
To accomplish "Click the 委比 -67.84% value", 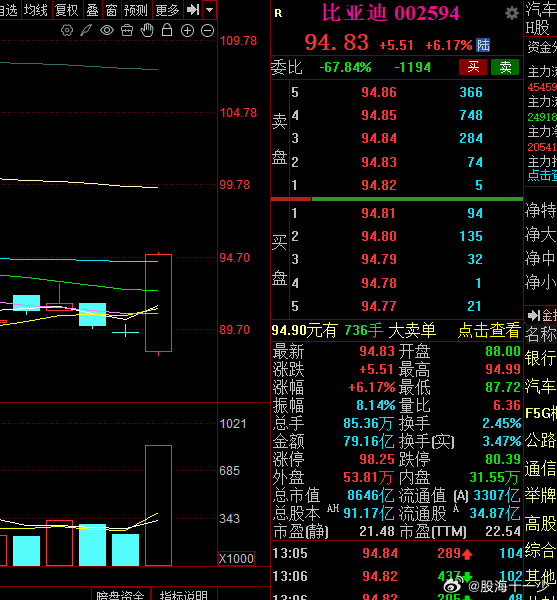I will click(345, 67).
